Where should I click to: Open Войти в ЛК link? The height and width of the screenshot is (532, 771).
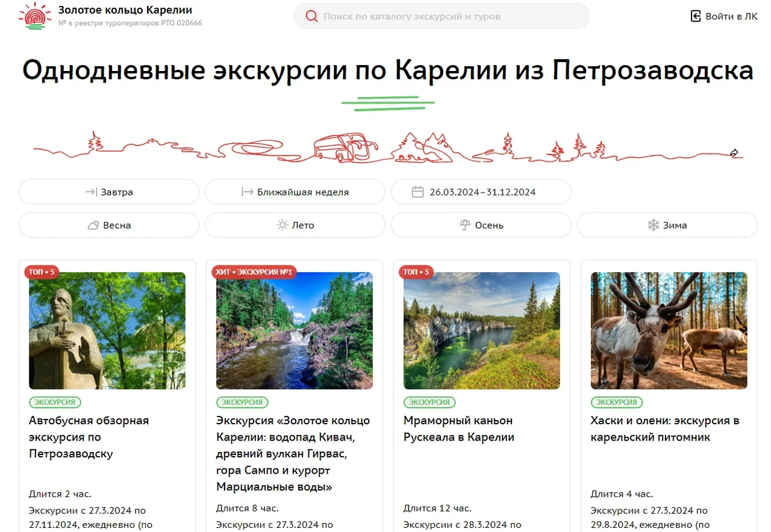pos(724,16)
